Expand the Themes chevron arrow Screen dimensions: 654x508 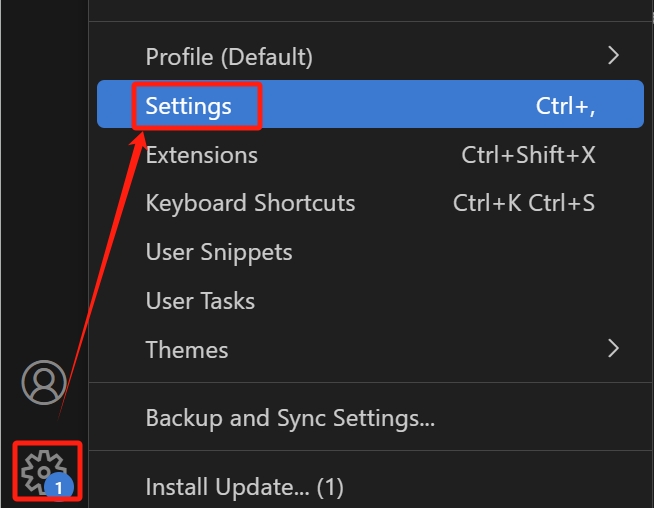pyautogui.click(x=613, y=348)
